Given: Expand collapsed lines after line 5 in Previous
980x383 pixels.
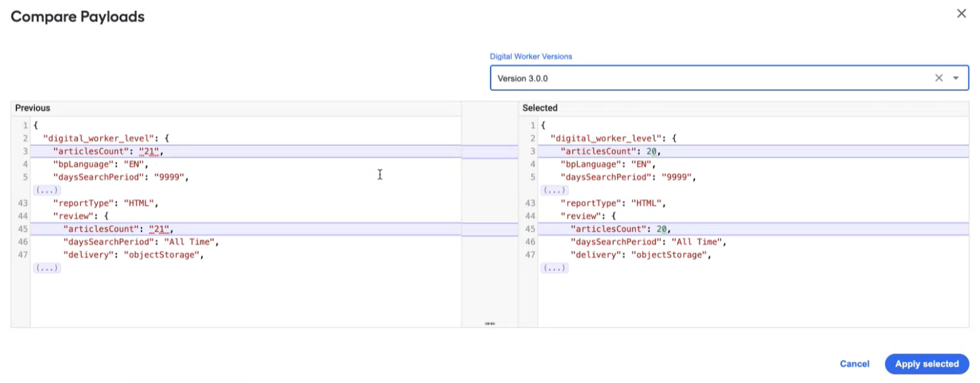Looking at the screenshot, I should (x=46, y=190).
